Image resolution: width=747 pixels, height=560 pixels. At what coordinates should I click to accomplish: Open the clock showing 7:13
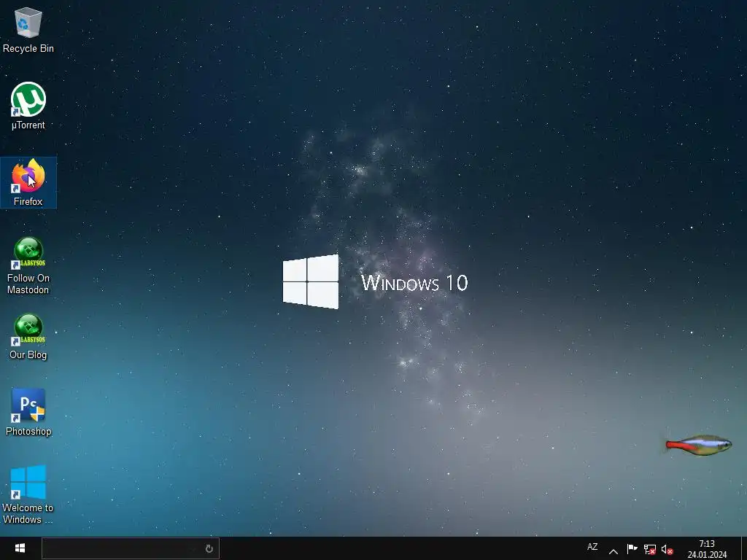click(707, 549)
